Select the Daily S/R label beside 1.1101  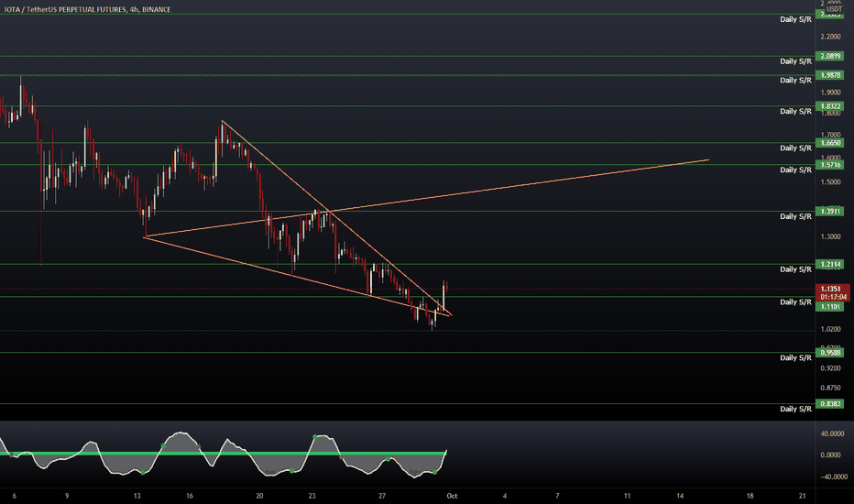(x=795, y=301)
